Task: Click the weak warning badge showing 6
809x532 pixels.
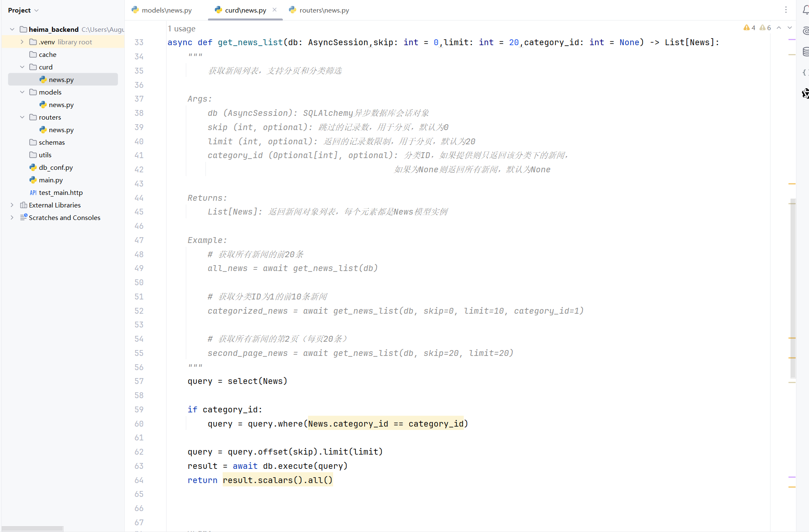Action: [765, 28]
